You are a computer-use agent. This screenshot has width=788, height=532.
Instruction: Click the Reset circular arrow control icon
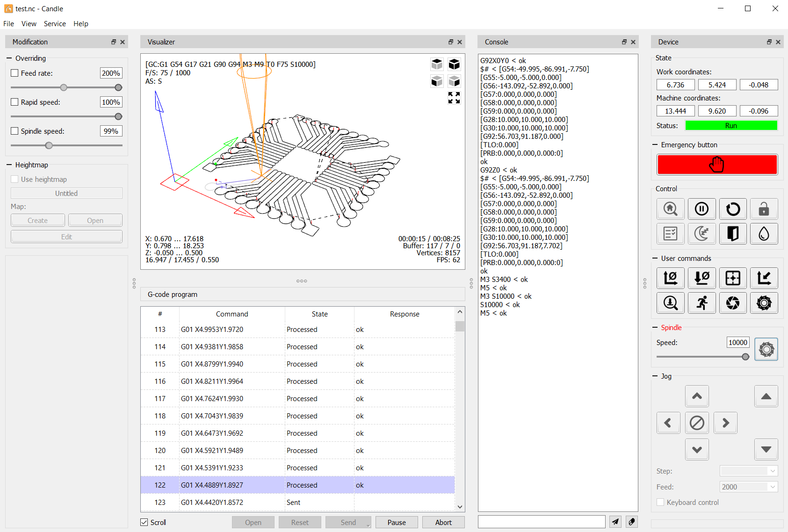click(732, 209)
